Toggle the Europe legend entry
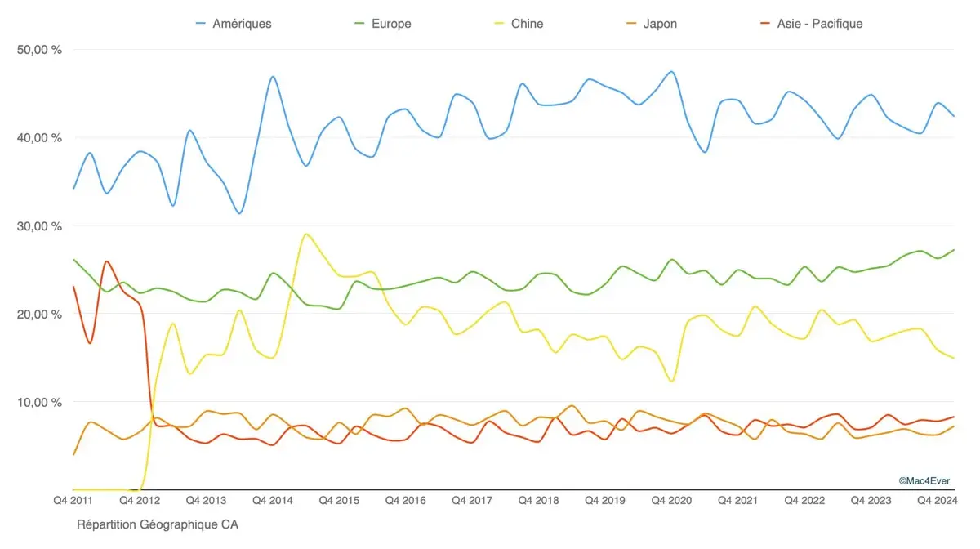Image resolution: width=980 pixels, height=549 pixels. [390, 24]
